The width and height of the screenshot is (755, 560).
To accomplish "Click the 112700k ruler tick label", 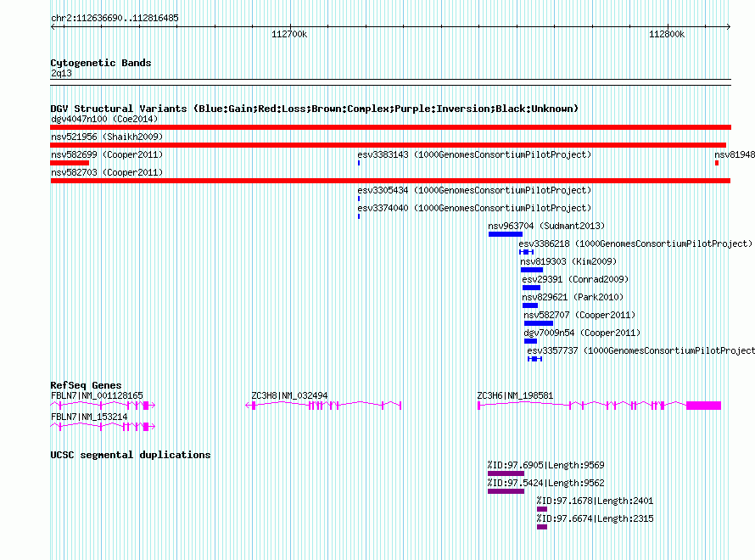I will click(x=289, y=34).
